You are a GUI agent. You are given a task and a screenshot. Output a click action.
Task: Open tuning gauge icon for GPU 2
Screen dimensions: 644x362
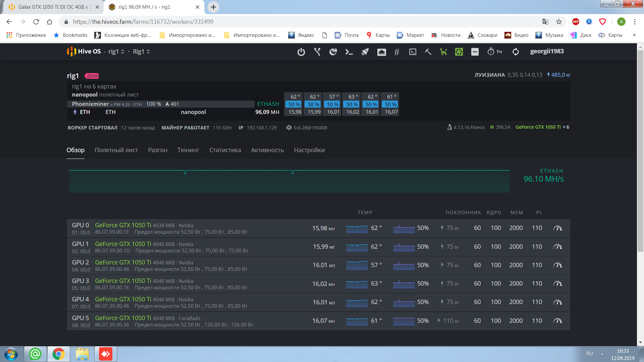[x=557, y=265]
